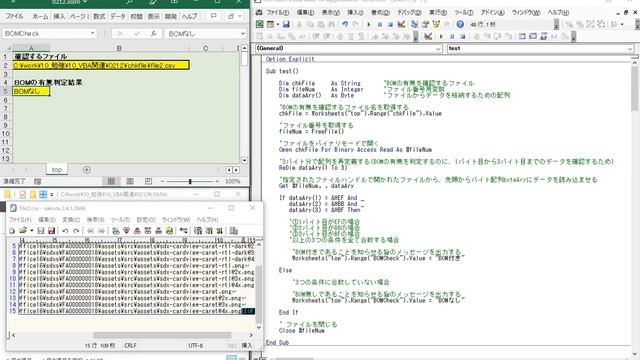The width and height of the screenshot is (640, 360).
Task: Run the macro with the green play icon
Action: [369, 24]
